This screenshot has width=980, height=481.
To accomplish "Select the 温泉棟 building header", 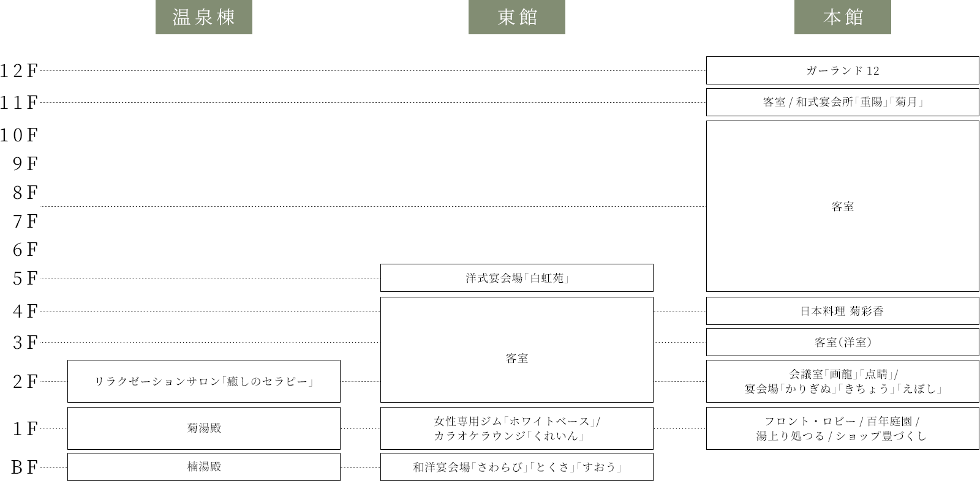I will click(x=203, y=17).
